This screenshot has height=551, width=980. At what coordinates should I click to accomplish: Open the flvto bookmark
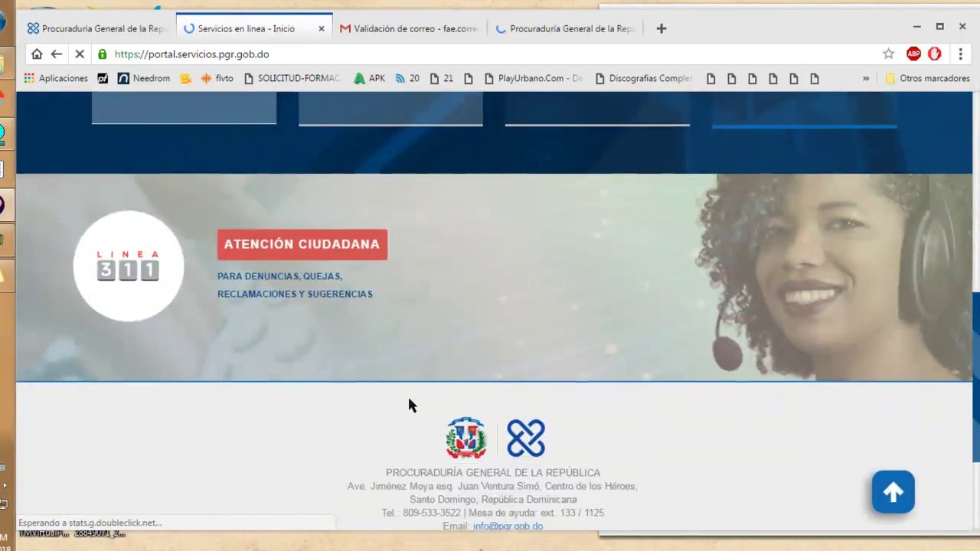coord(217,78)
